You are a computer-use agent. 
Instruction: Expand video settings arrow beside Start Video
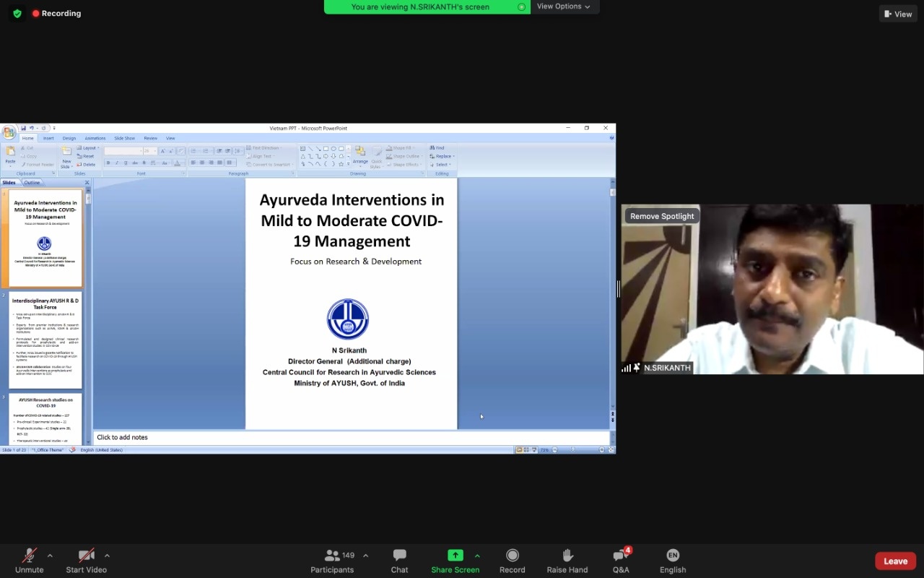(x=107, y=556)
